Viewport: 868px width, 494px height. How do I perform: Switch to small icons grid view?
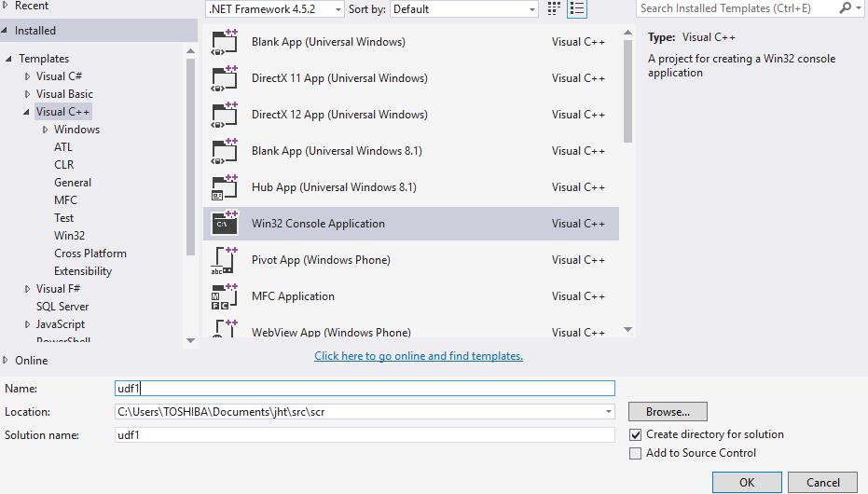point(554,8)
